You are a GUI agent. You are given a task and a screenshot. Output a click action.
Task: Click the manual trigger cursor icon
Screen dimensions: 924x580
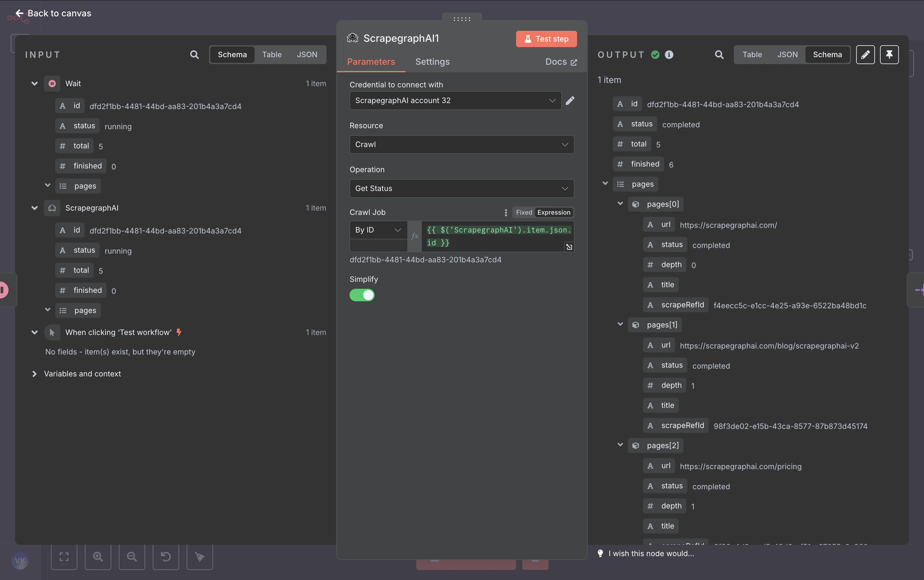52,332
